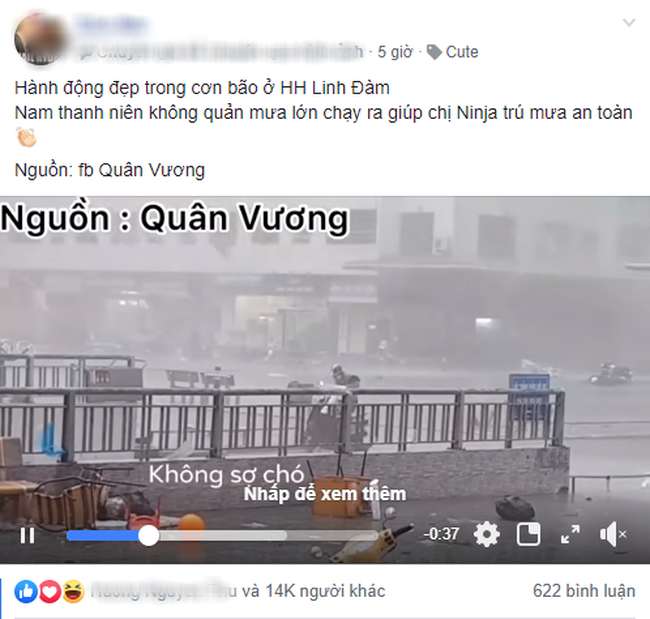
Task: Click the -0:37 remaining time display
Action: [x=441, y=534]
